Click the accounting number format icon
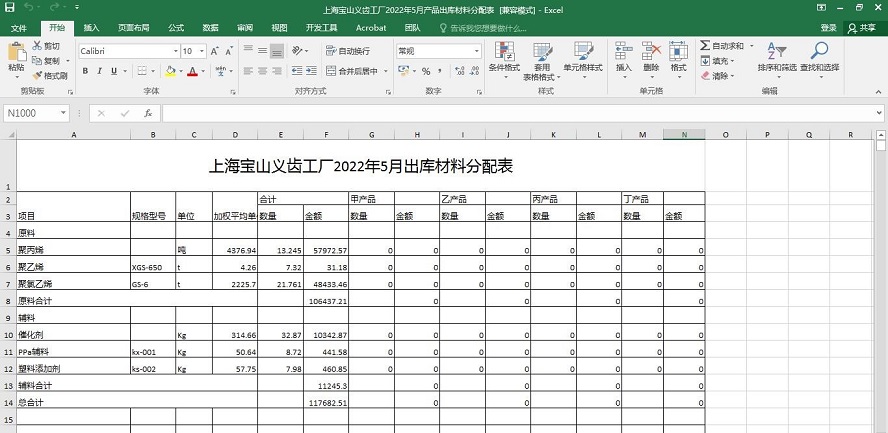888x433 pixels. click(x=403, y=71)
